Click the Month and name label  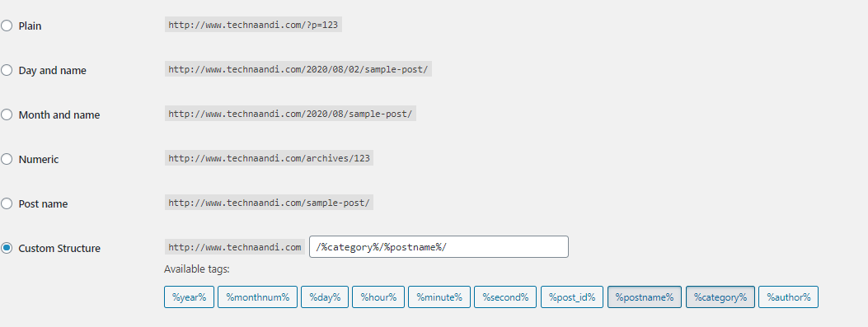59,115
